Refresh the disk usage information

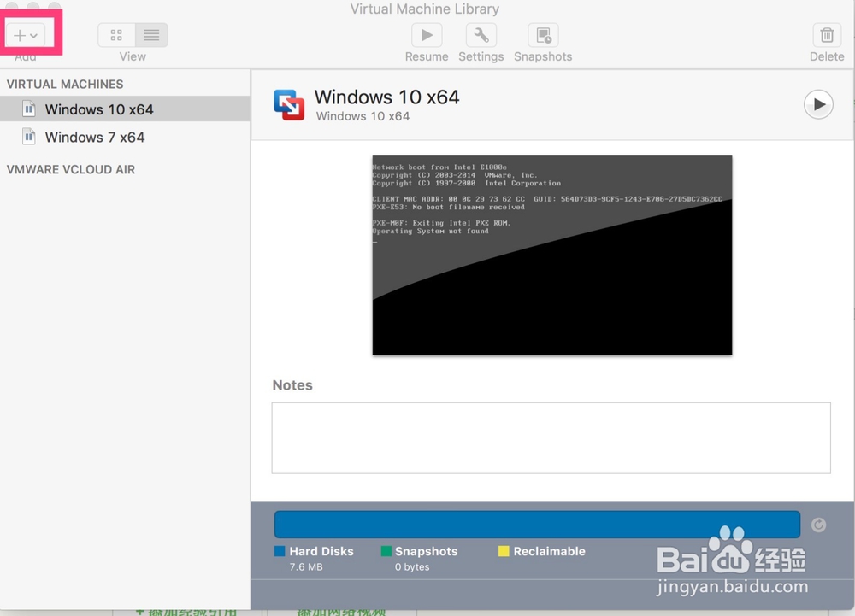tap(818, 525)
